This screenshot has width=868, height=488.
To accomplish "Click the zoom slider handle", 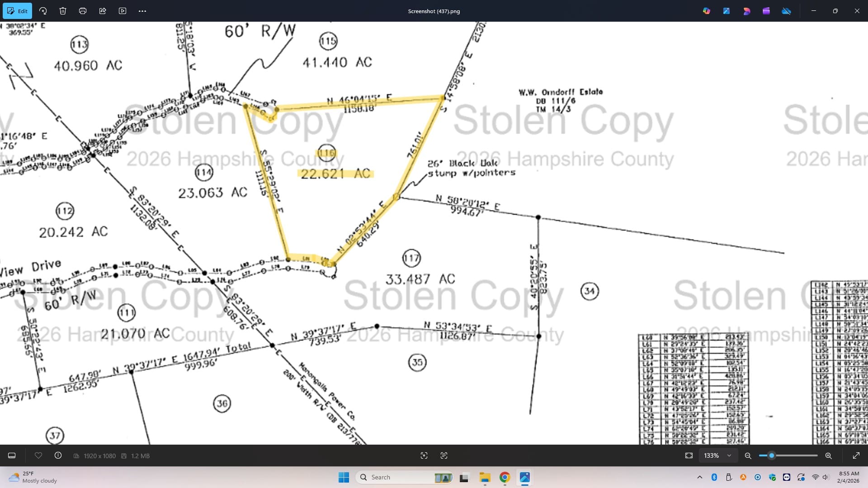I will point(772,455).
